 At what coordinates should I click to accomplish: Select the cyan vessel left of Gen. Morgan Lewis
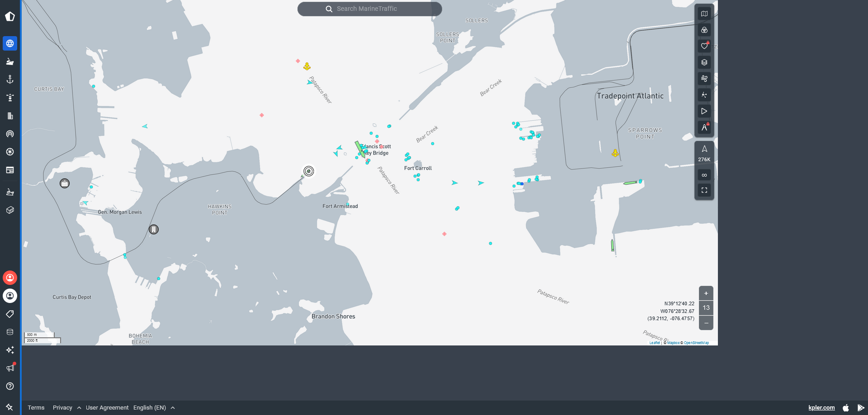(x=85, y=203)
